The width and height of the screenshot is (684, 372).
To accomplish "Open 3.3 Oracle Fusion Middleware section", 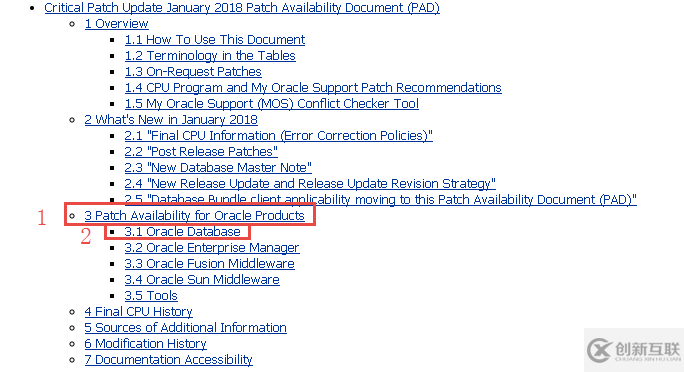I will tap(209, 264).
